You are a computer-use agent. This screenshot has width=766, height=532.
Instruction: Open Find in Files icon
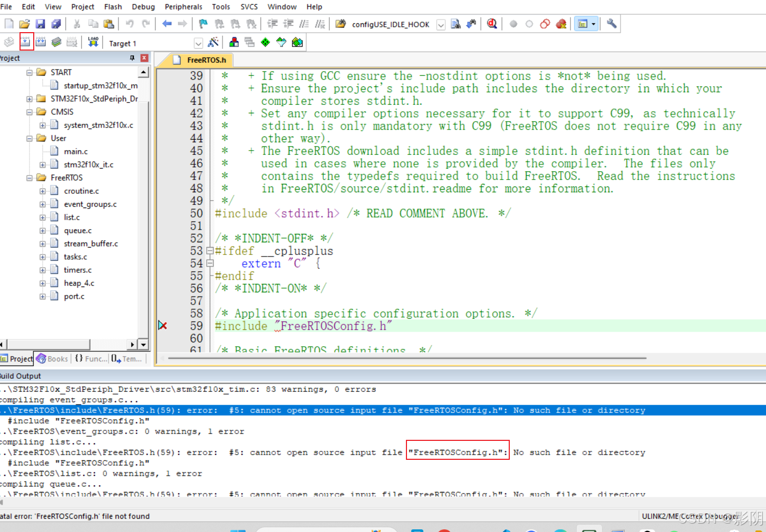tap(341, 24)
